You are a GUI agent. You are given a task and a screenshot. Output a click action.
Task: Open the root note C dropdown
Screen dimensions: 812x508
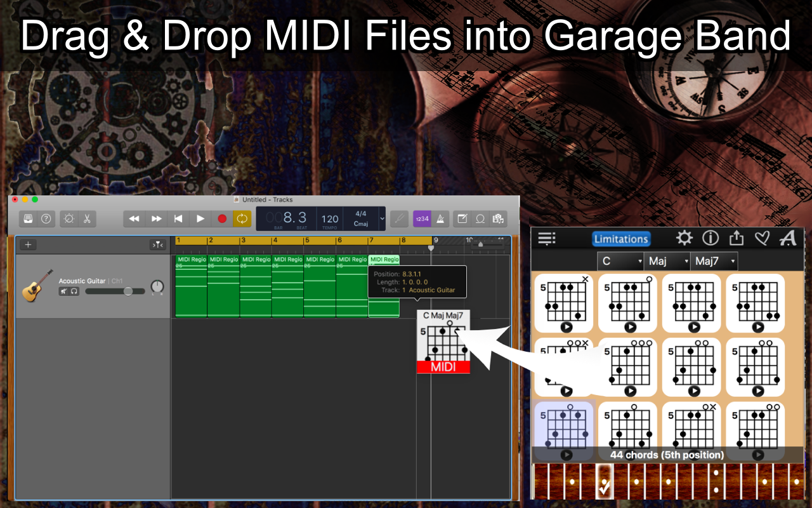pyautogui.click(x=621, y=261)
